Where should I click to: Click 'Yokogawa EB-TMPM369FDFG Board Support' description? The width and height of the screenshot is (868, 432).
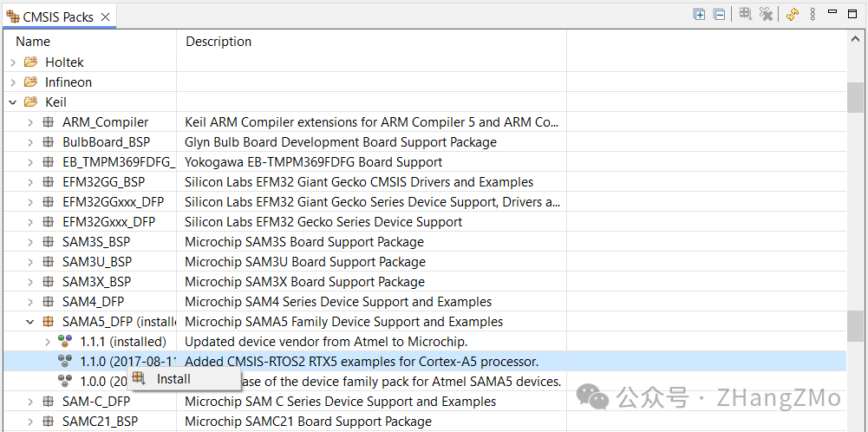click(x=313, y=162)
